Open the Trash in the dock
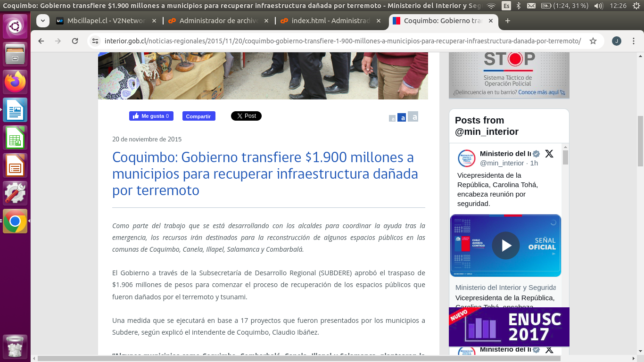The height and width of the screenshot is (362, 644). (x=15, y=347)
